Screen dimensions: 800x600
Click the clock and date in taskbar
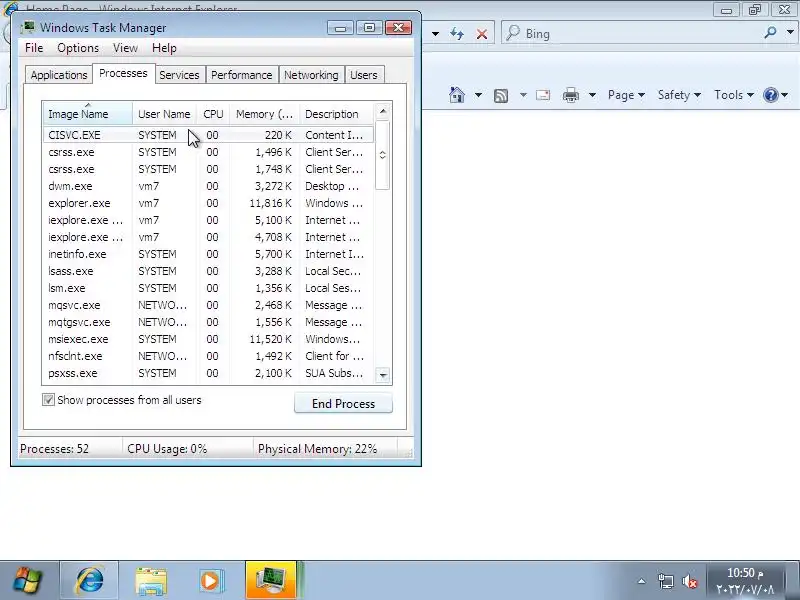(745, 581)
